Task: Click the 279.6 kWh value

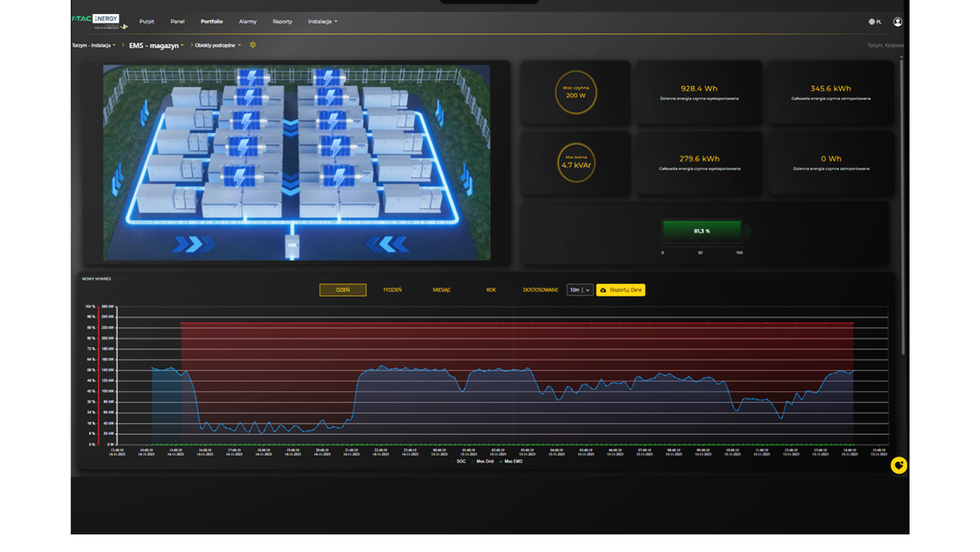Action: pyautogui.click(x=699, y=159)
